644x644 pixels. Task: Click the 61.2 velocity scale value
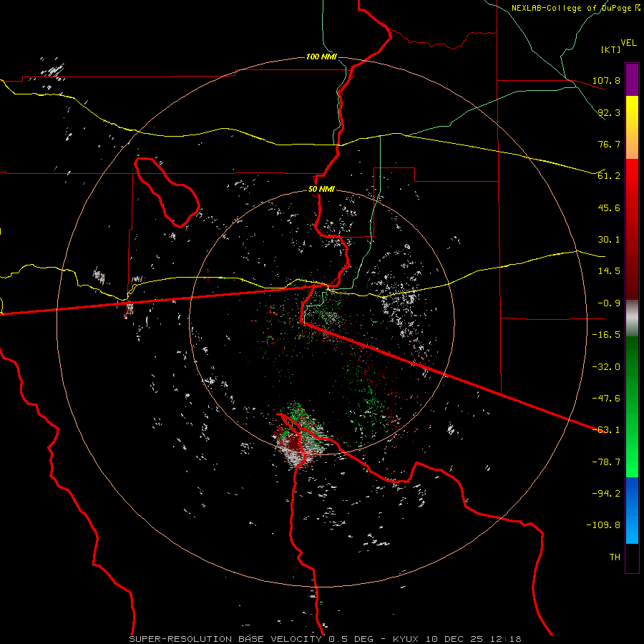tap(609, 176)
